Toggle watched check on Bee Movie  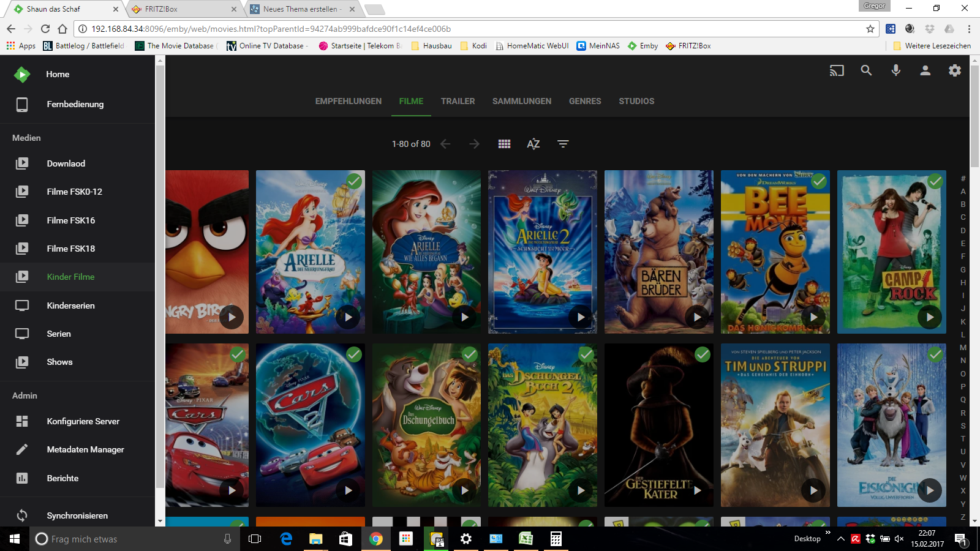(x=819, y=181)
